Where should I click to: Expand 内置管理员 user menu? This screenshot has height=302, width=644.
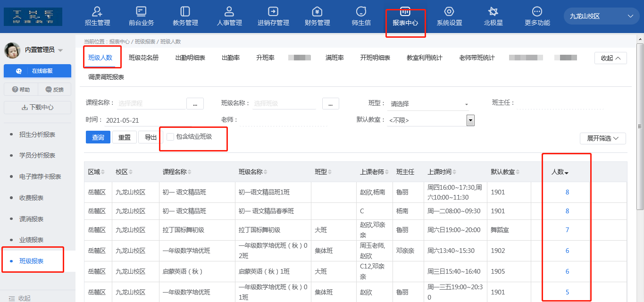(60, 50)
